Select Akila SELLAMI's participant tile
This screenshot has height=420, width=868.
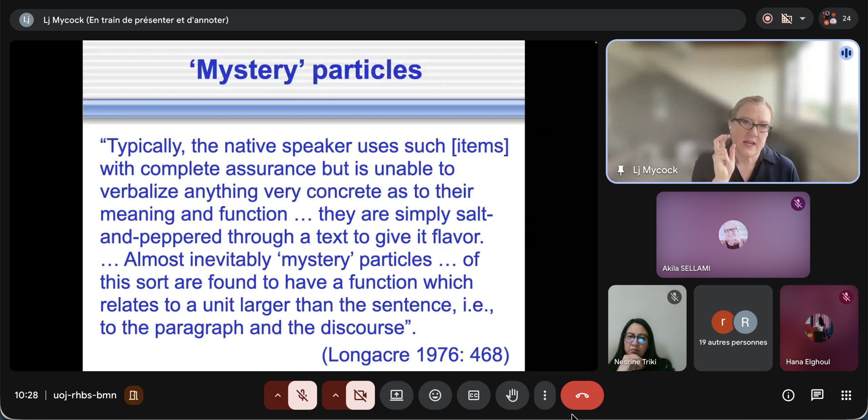tap(733, 235)
